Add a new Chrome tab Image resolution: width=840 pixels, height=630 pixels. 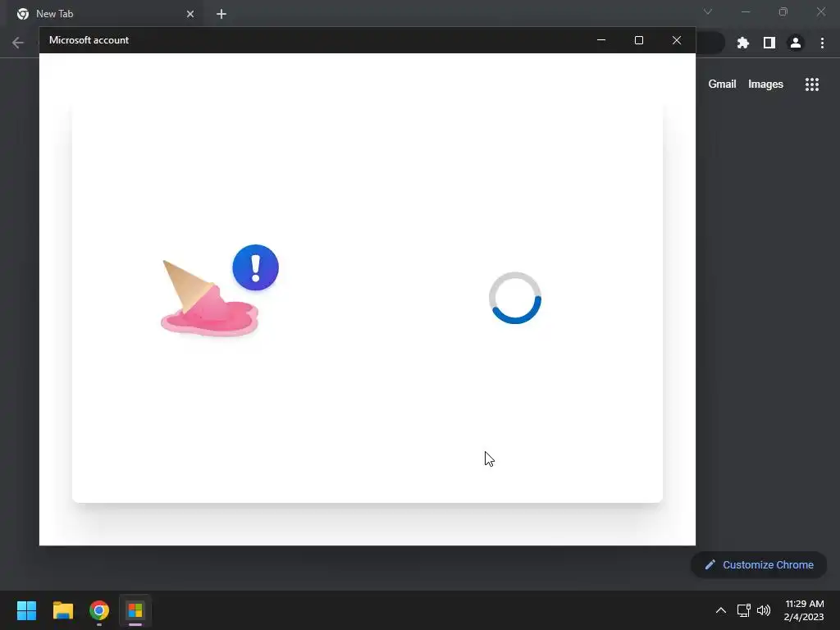221,14
